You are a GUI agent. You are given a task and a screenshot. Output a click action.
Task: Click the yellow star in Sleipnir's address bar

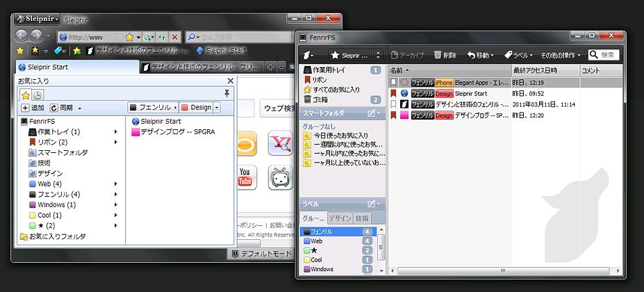[x=129, y=37]
